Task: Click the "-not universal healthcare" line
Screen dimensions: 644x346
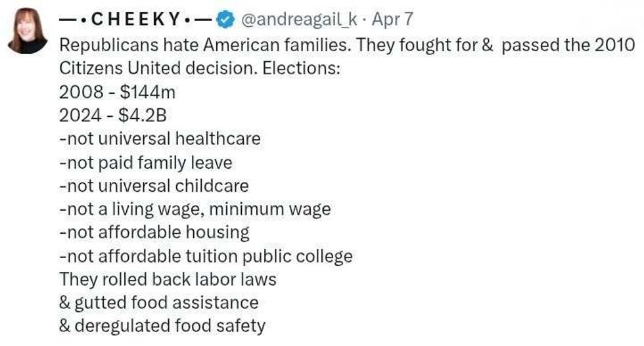Action: (x=160, y=139)
